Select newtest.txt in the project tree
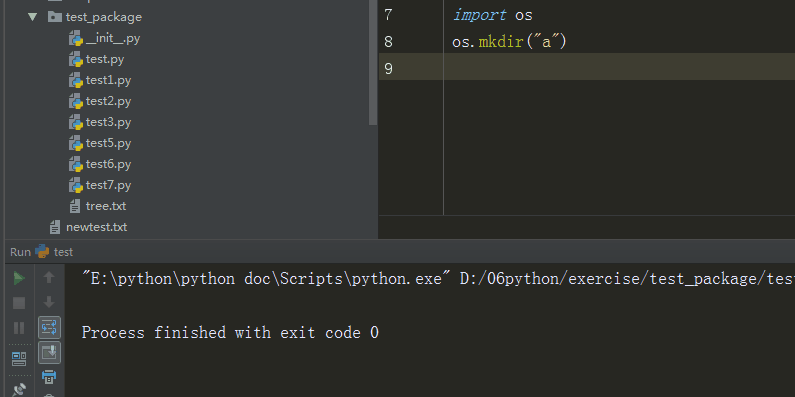Image resolution: width=795 pixels, height=397 pixels. click(x=88, y=227)
